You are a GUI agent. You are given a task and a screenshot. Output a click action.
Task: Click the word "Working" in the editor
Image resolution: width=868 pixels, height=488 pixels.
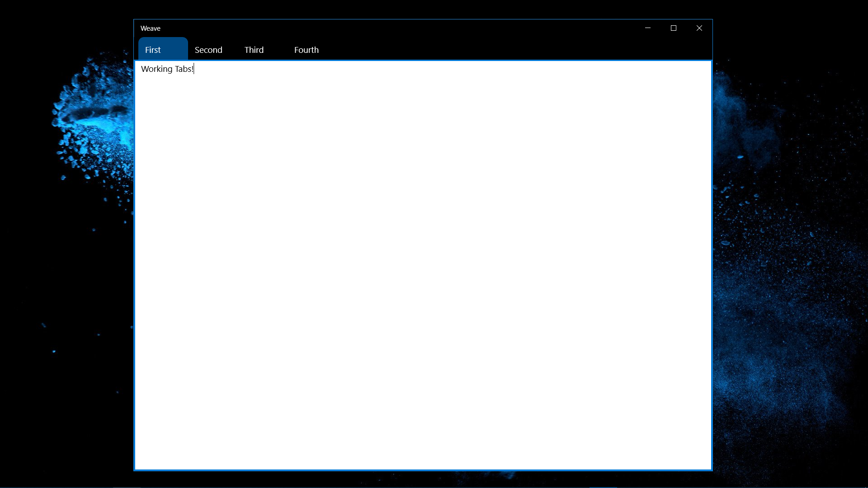tap(156, 69)
